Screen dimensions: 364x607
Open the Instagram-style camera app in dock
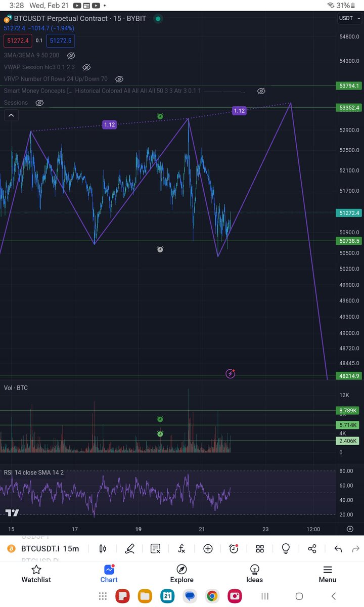pos(235,596)
